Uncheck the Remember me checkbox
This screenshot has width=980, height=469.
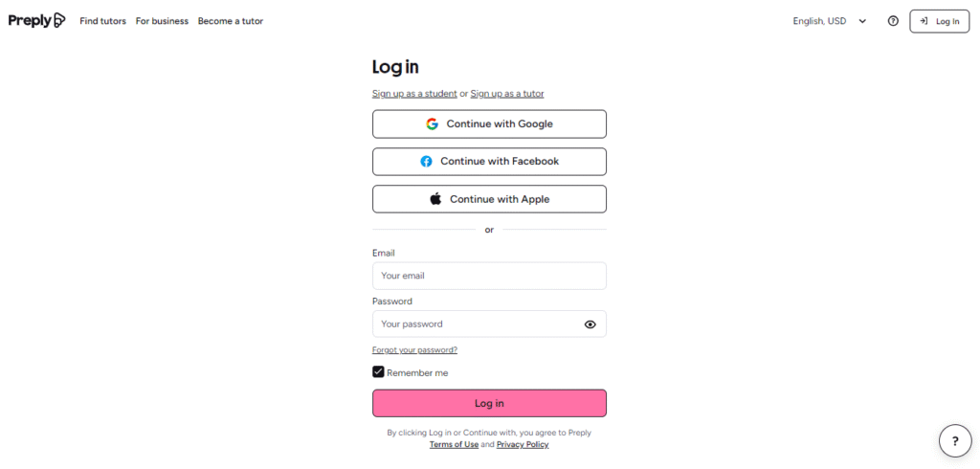[378, 372]
